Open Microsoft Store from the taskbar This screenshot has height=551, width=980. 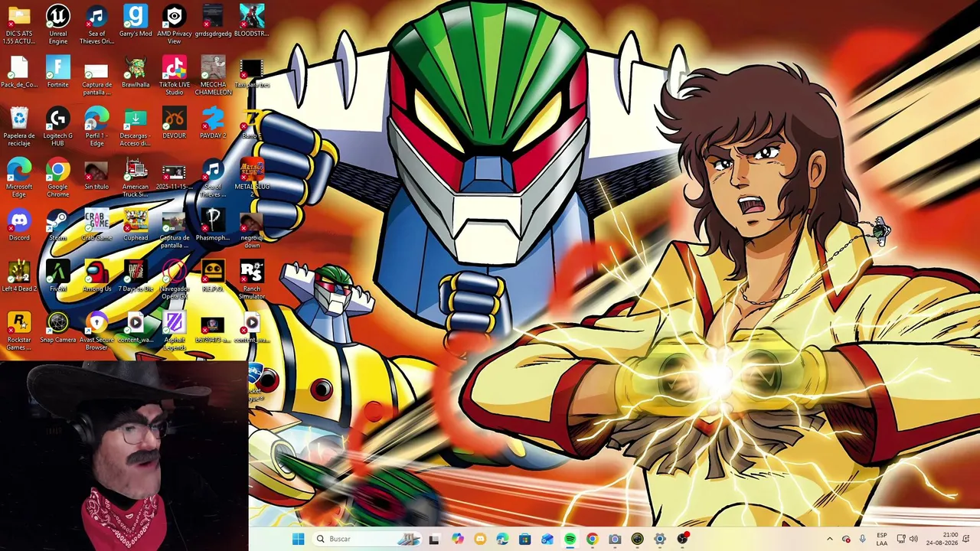point(524,539)
